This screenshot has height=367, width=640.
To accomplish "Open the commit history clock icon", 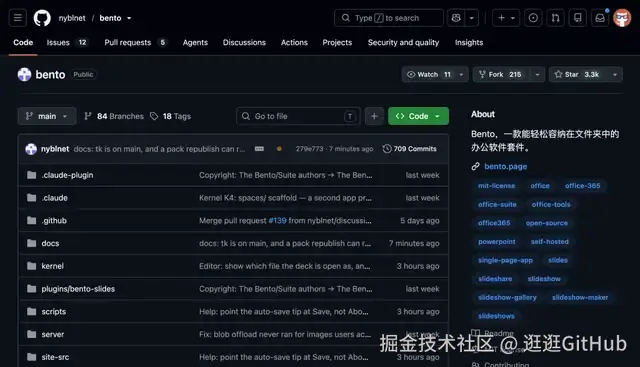I will coord(387,149).
